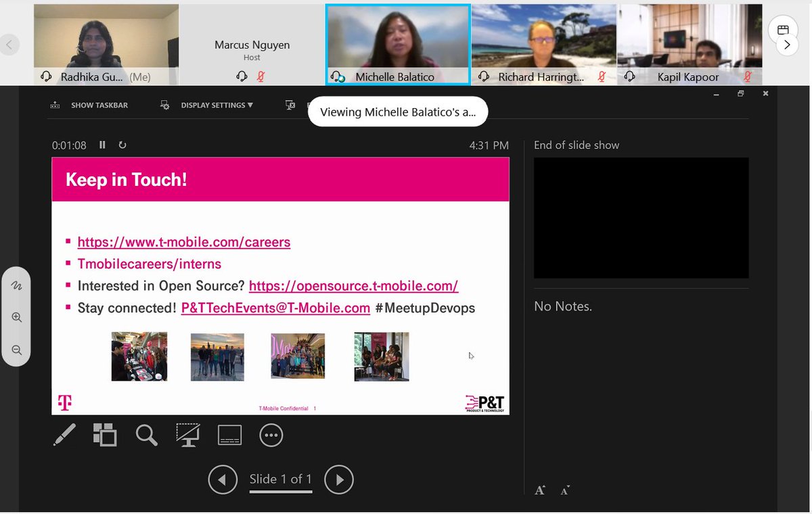Black out the slide show screen
812x514 pixels.
[187, 435]
